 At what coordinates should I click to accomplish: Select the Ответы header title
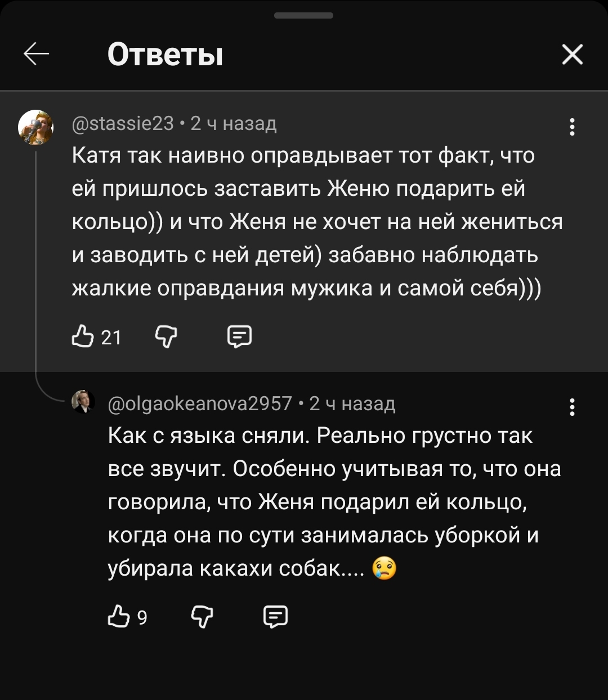165,55
